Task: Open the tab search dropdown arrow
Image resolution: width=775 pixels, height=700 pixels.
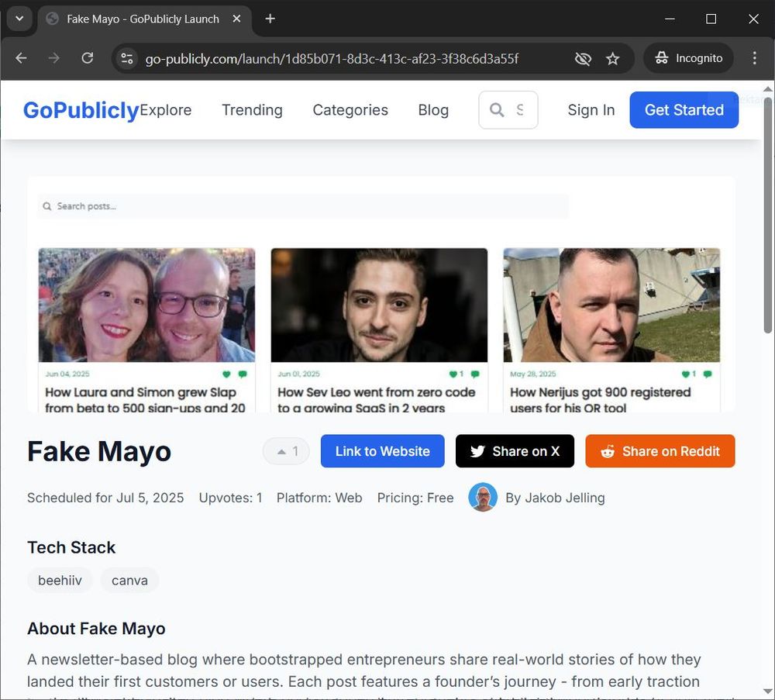Action: coord(20,19)
